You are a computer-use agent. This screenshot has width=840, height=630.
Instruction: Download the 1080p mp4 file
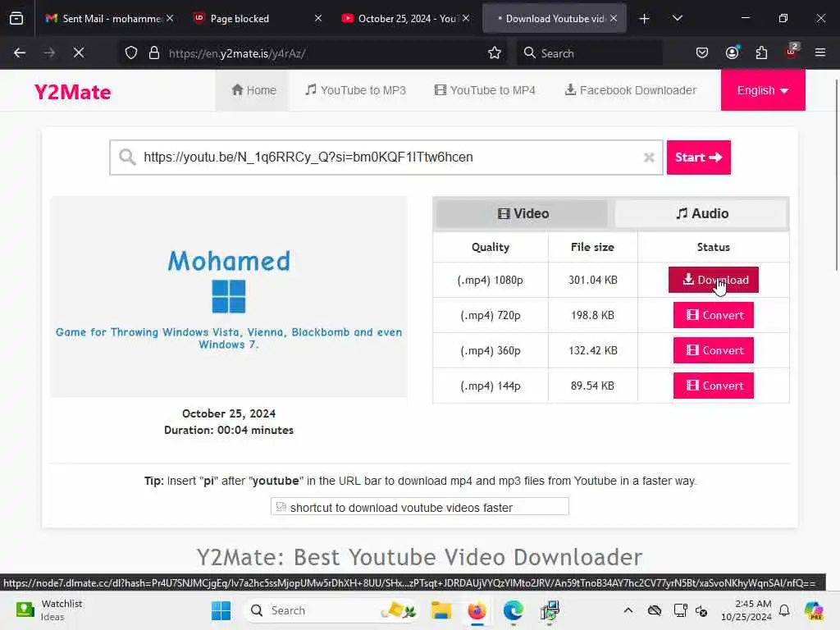714,280
